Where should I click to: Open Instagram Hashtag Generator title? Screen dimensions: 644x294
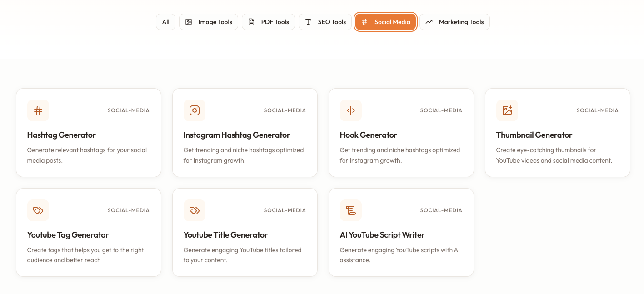[x=237, y=135]
